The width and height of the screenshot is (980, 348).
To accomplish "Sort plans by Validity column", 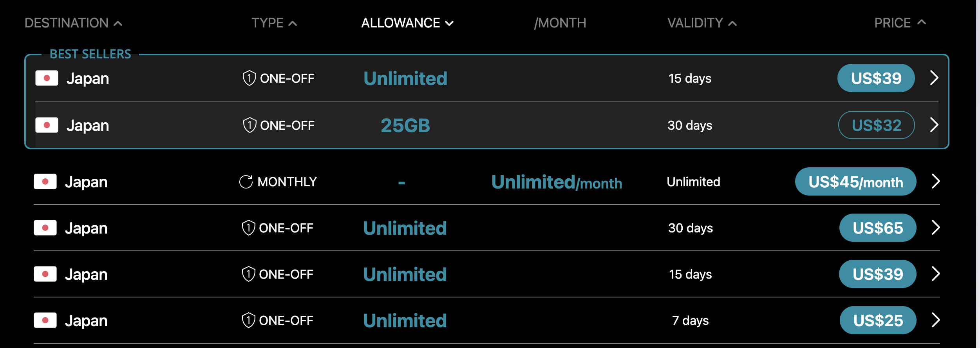I will (x=702, y=23).
